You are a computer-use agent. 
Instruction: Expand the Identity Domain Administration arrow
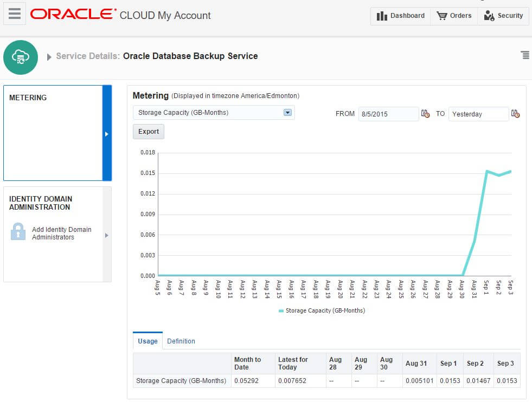click(x=107, y=235)
